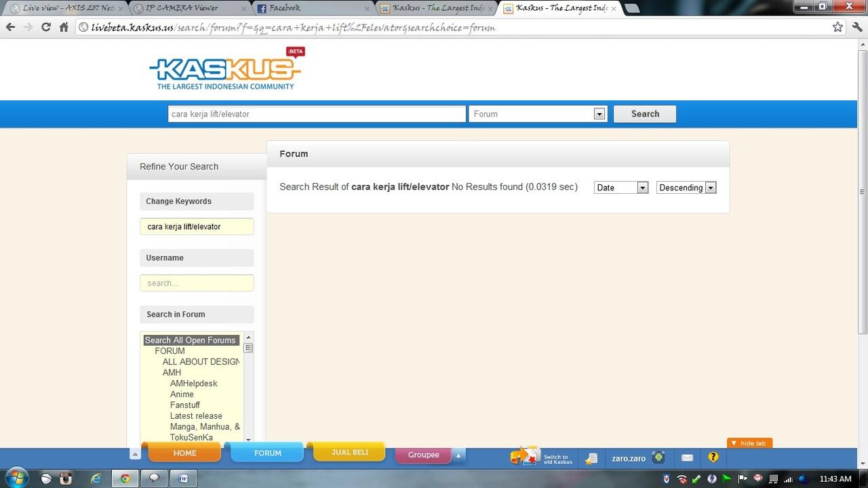Click the Search button
This screenshot has height=488, width=868.
pyautogui.click(x=645, y=114)
